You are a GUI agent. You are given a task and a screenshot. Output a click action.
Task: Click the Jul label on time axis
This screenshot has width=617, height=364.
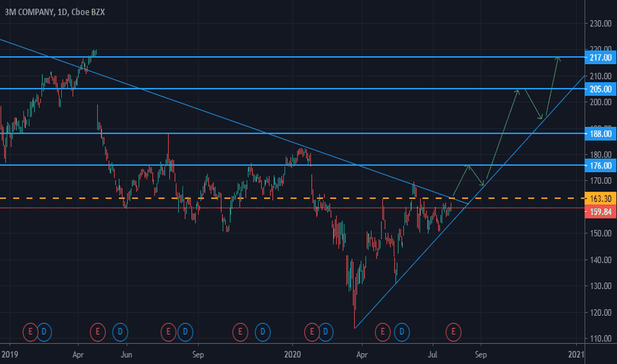432,355
